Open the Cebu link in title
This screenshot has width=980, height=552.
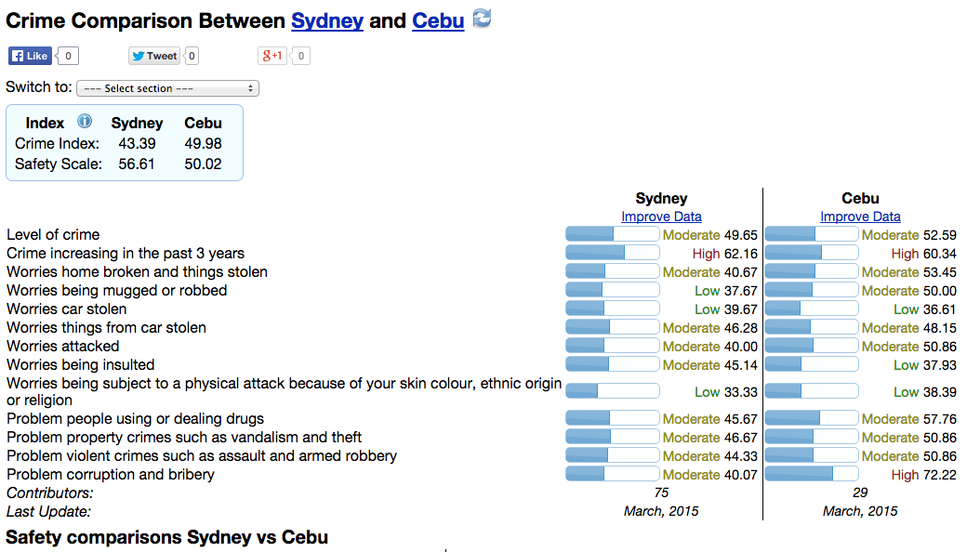438,20
